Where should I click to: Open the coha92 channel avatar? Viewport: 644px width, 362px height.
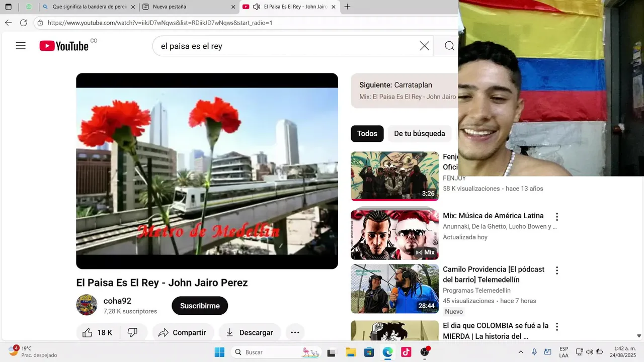click(x=87, y=305)
